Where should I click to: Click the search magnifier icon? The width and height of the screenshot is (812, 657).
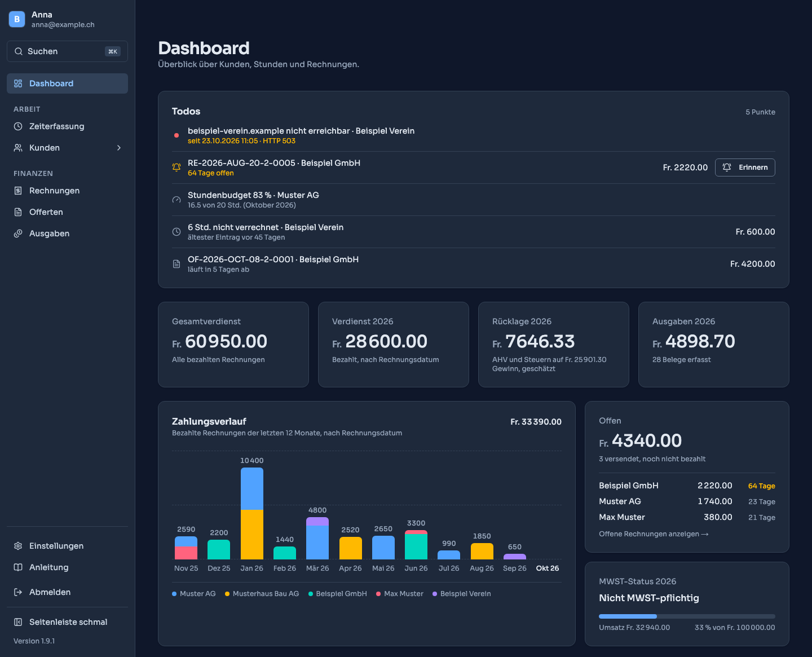coord(19,51)
